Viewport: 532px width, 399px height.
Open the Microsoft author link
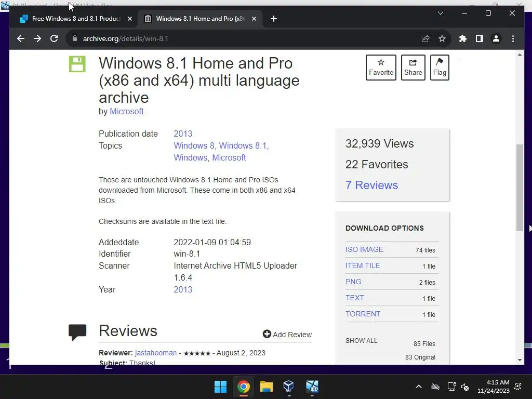pyautogui.click(x=127, y=111)
